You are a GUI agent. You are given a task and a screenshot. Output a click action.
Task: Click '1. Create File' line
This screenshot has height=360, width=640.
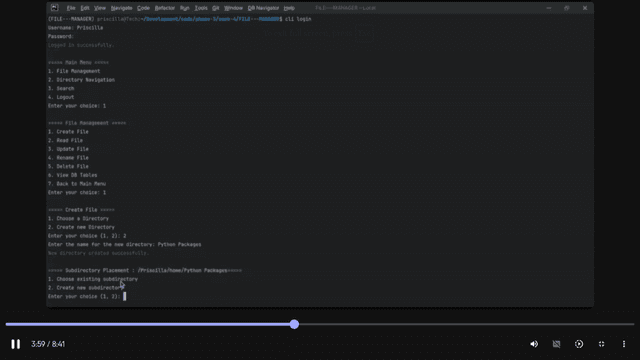coord(68,132)
